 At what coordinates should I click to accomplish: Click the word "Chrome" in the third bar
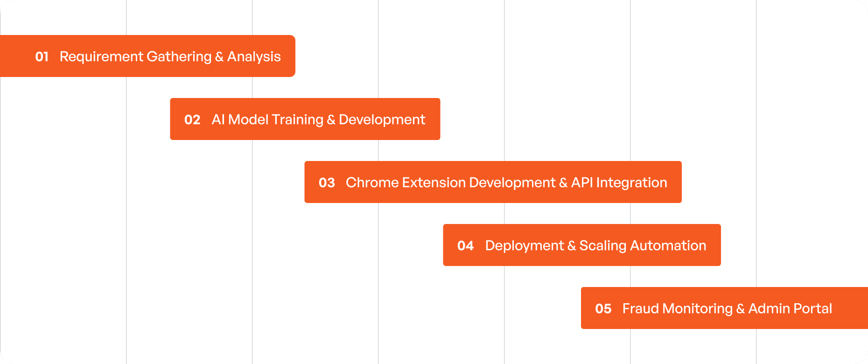tap(372, 182)
